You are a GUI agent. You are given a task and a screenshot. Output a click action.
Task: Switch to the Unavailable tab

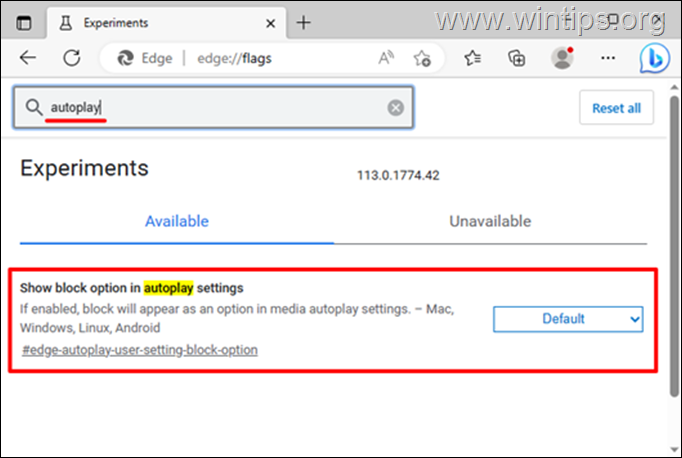click(490, 221)
